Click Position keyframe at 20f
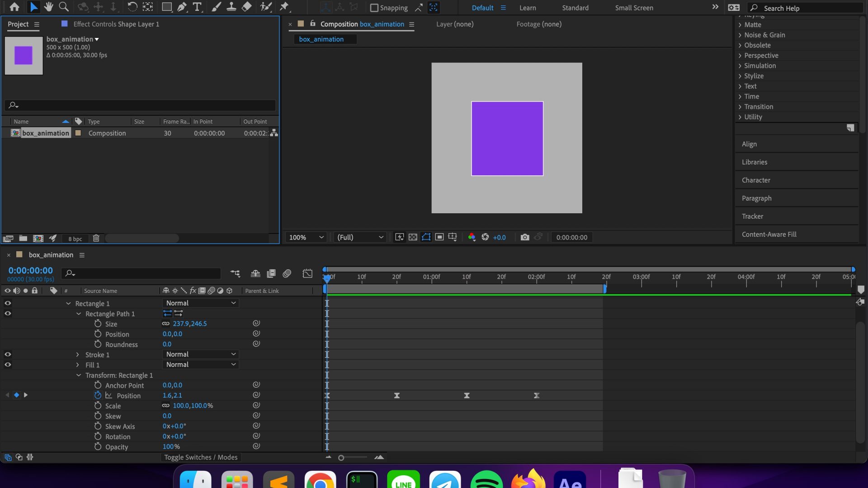 tap(396, 395)
